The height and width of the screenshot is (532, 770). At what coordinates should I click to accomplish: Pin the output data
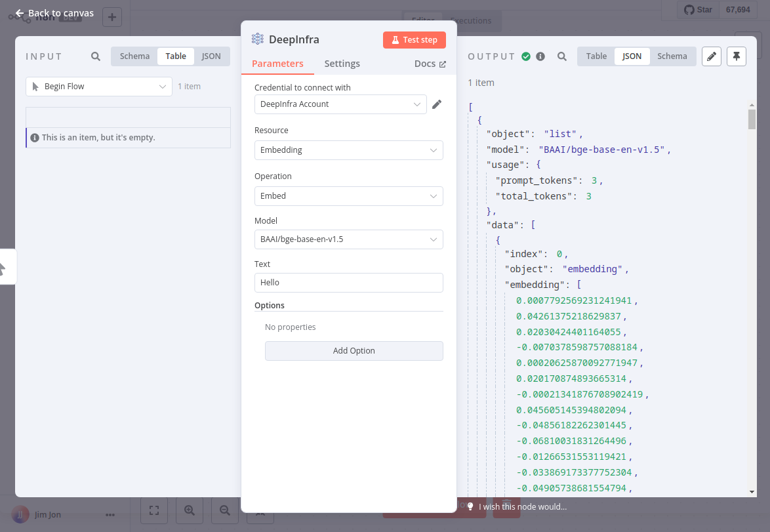pyautogui.click(x=736, y=56)
